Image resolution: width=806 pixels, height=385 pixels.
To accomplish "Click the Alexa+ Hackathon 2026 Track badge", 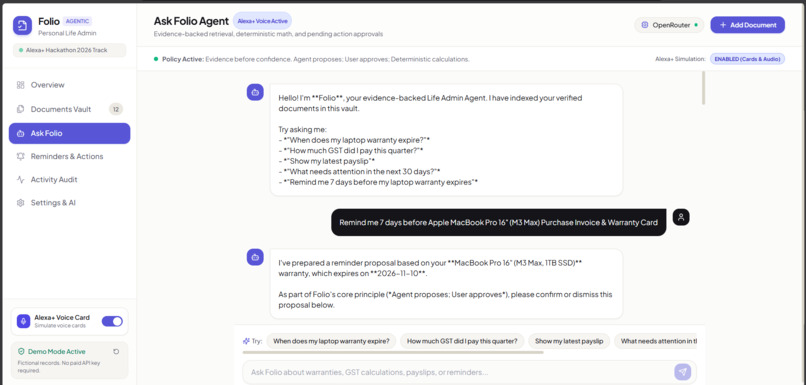I will tap(69, 50).
